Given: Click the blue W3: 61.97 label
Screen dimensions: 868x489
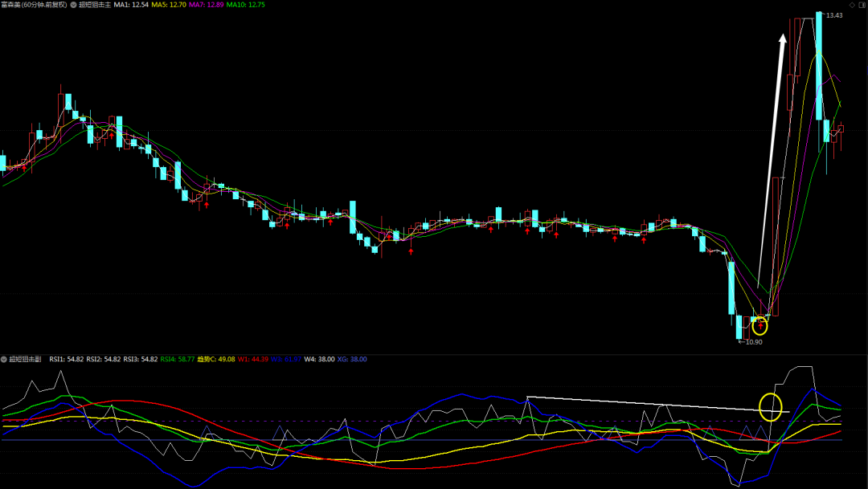Looking at the screenshot, I should (286, 360).
